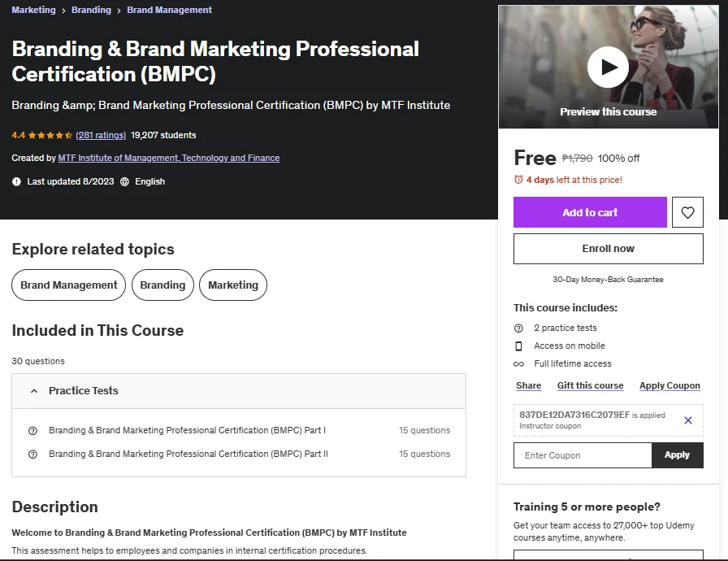Screen dimensions: 728x561
Task: Click the alarm clock icon near days left
Action: pos(518,180)
